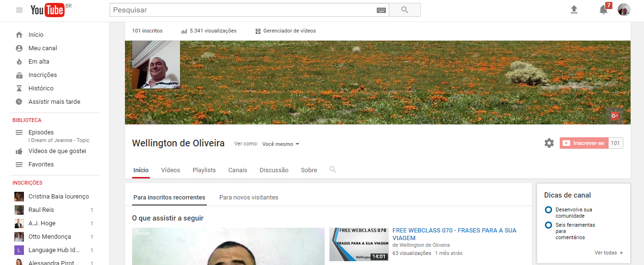Open FREE WEBCLASS 070 video title
Image resolution: width=644 pixels, height=265 pixels.
coord(454,234)
